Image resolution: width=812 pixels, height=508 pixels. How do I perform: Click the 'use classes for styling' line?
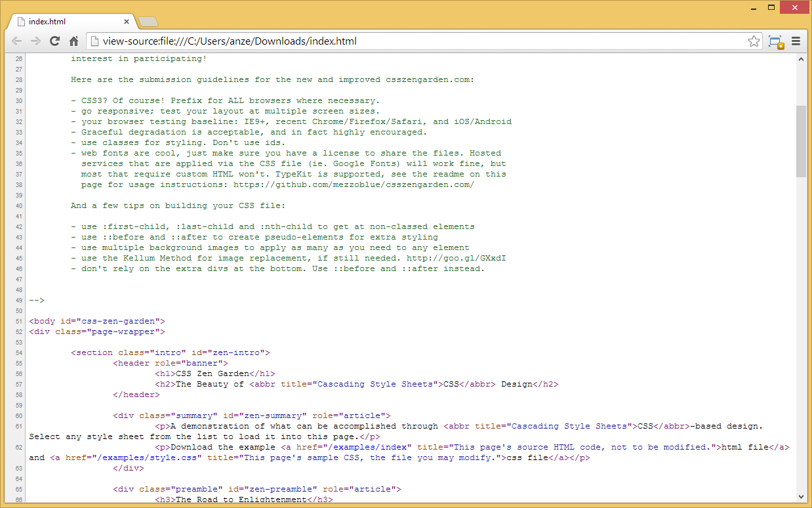click(x=178, y=143)
